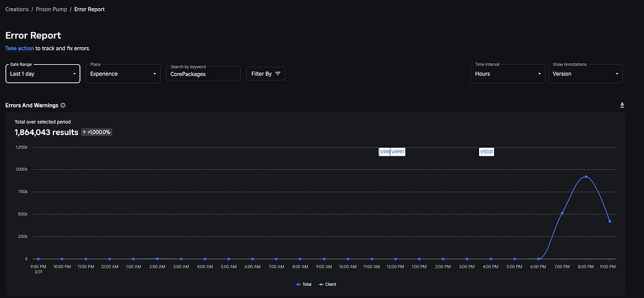Image resolution: width=644 pixels, height=298 pixels.
Task: Click the 9:00 PM final data point
Action: point(609,221)
